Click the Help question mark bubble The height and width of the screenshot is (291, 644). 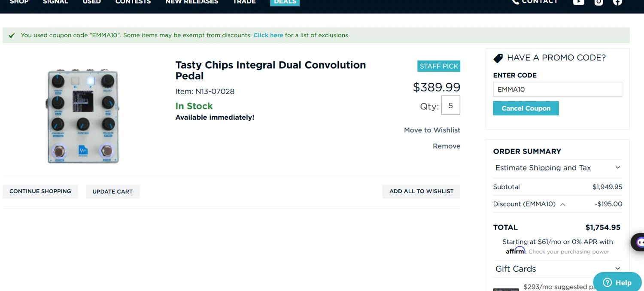pyautogui.click(x=608, y=282)
